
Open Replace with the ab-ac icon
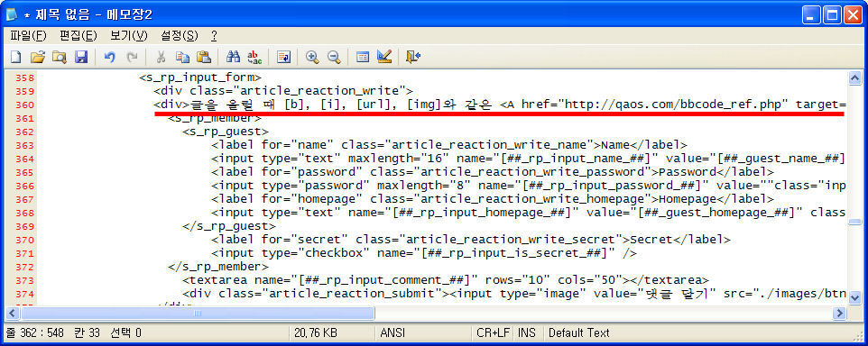click(254, 57)
